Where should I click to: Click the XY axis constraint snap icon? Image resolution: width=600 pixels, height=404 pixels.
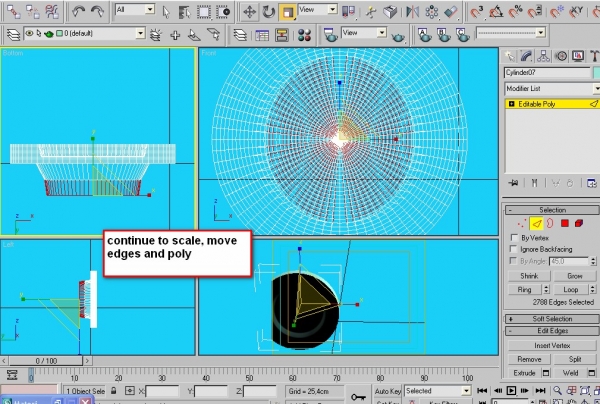576,12
